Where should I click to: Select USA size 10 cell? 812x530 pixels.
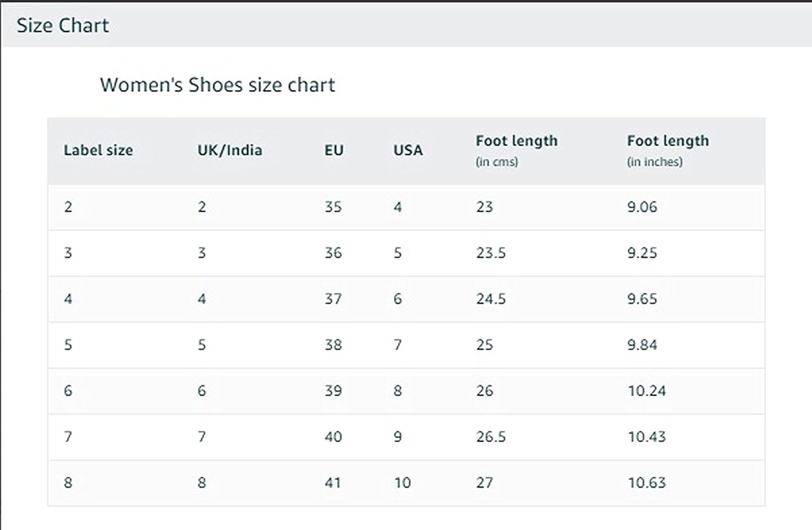[x=402, y=483]
